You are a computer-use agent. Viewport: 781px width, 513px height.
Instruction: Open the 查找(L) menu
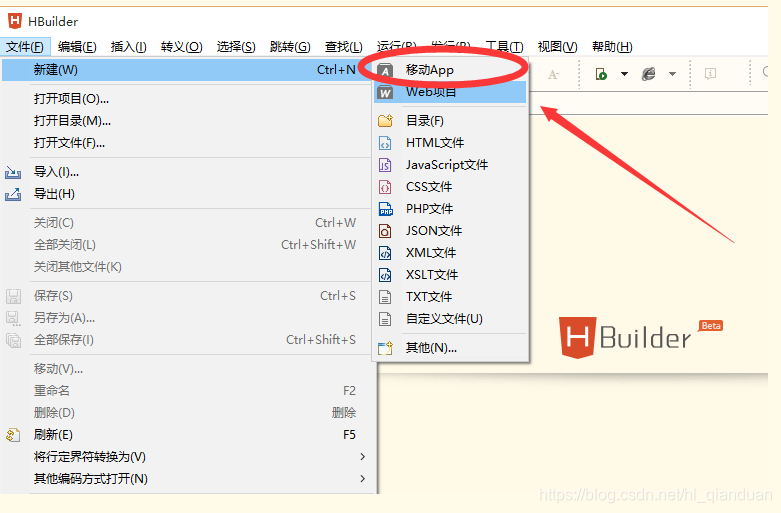click(x=344, y=47)
